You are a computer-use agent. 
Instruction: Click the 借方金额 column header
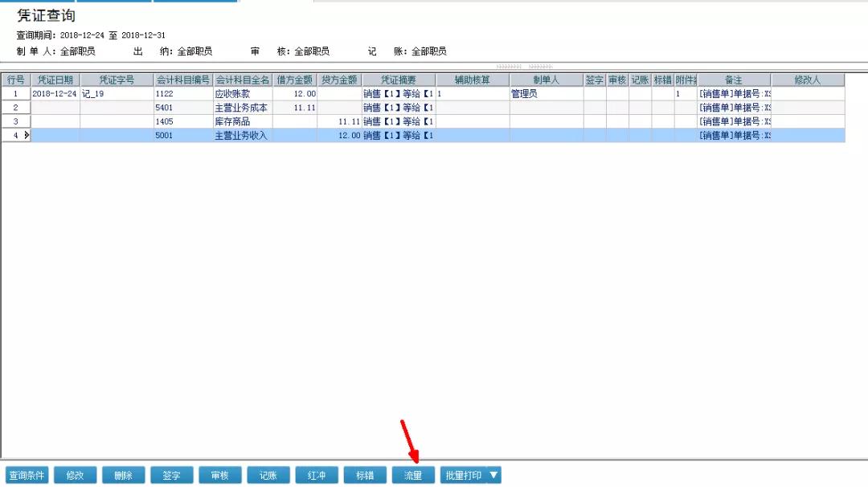pyautogui.click(x=296, y=80)
